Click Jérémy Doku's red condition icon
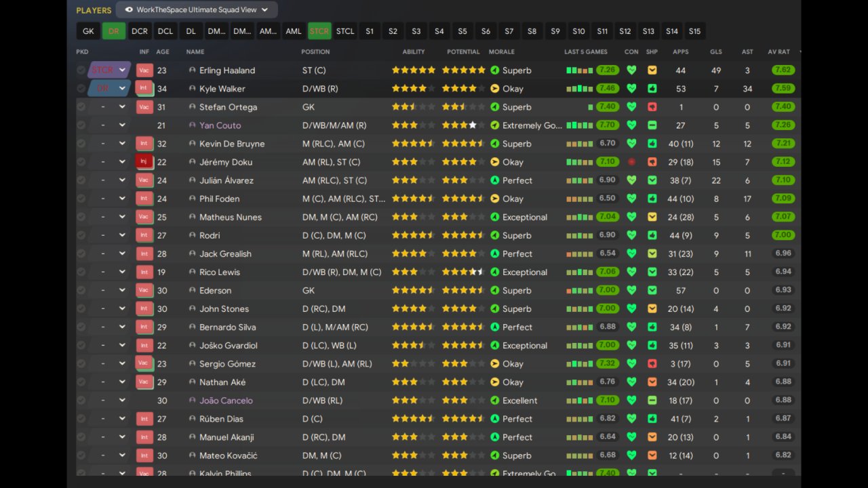The width and height of the screenshot is (868, 488). [x=631, y=162]
